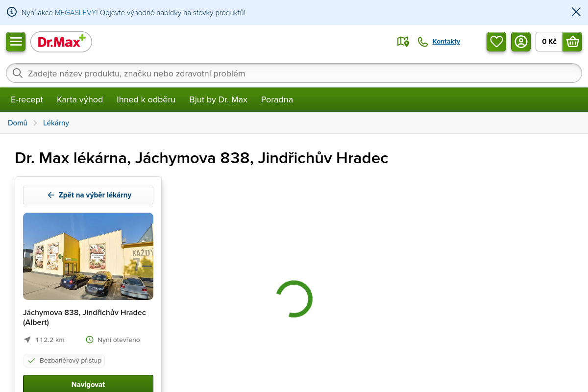
Task: Open Ihned k odběru menu item
Action: (x=146, y=99)
